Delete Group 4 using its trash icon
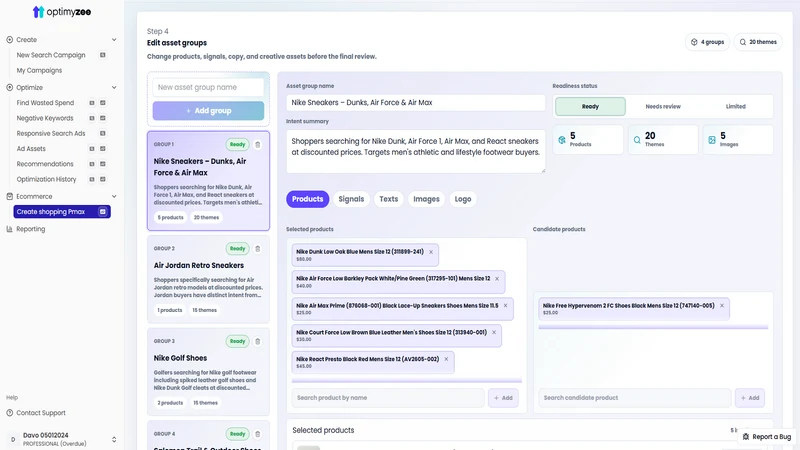This screenshot has height=450, width=800. point(258,434)
